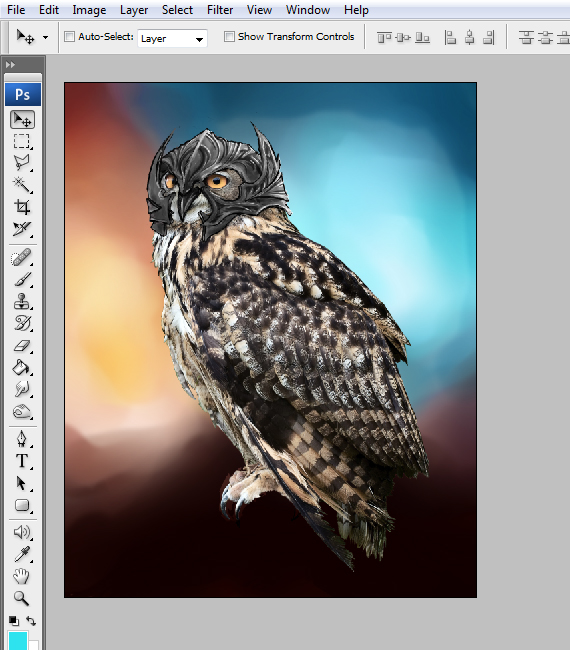Click the white background color swatch

34,645
